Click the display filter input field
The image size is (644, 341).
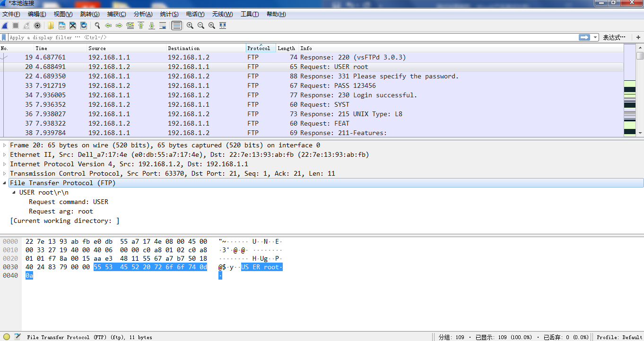[293, 37]
